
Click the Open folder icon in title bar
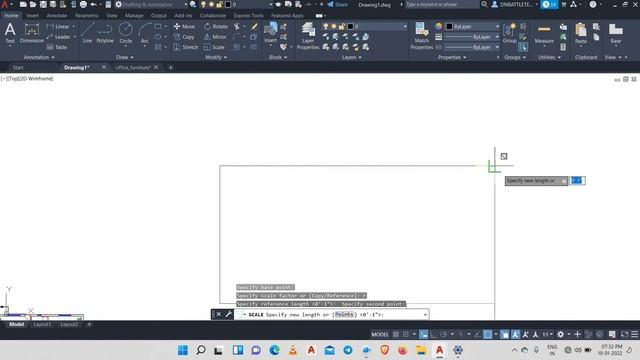[33, 4]
